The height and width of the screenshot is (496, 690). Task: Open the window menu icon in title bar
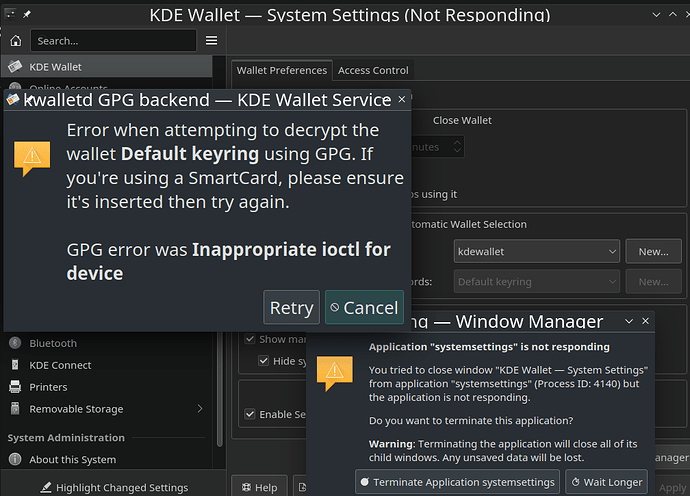(11, 14)
